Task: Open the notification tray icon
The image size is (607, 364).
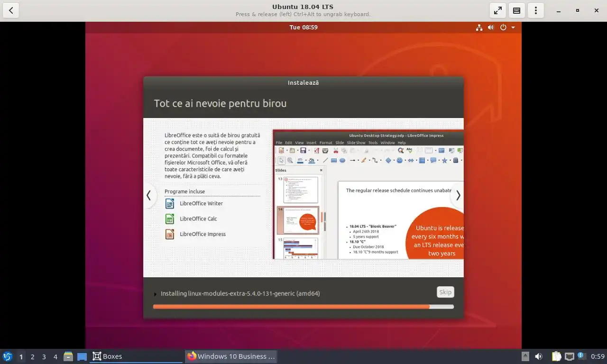Action: (x=581, y=356)
